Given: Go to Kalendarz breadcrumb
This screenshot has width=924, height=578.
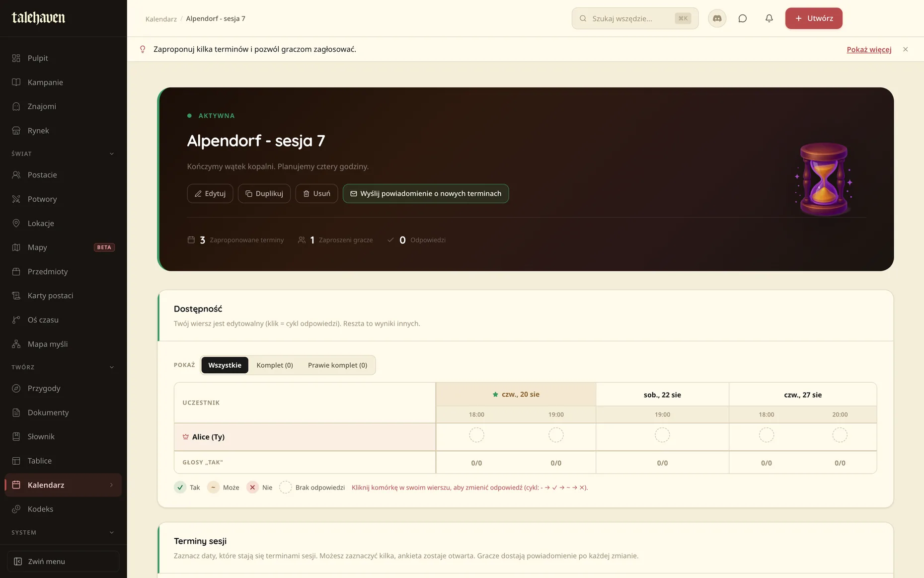Looking at the screenshot, I should tap(161, 19).
